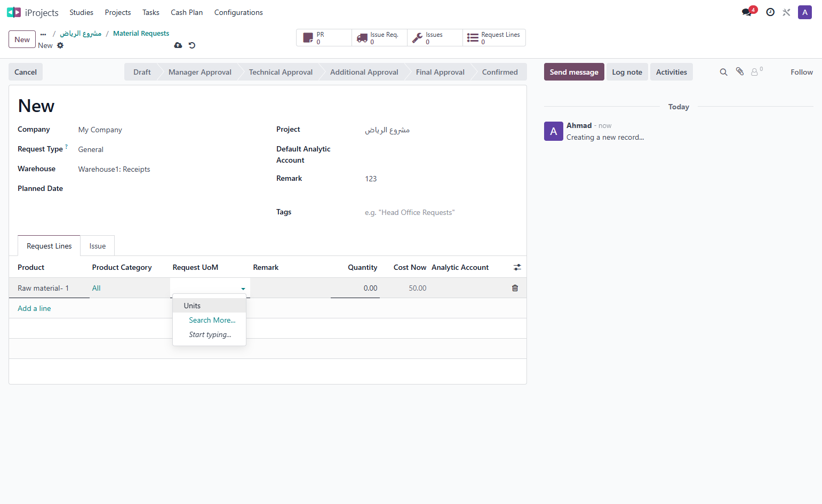Image resolution: width=822 pixels, height=504 pixels.
Task: Open Issue Req. truck smart button
Action: click(x=379, y=38)
